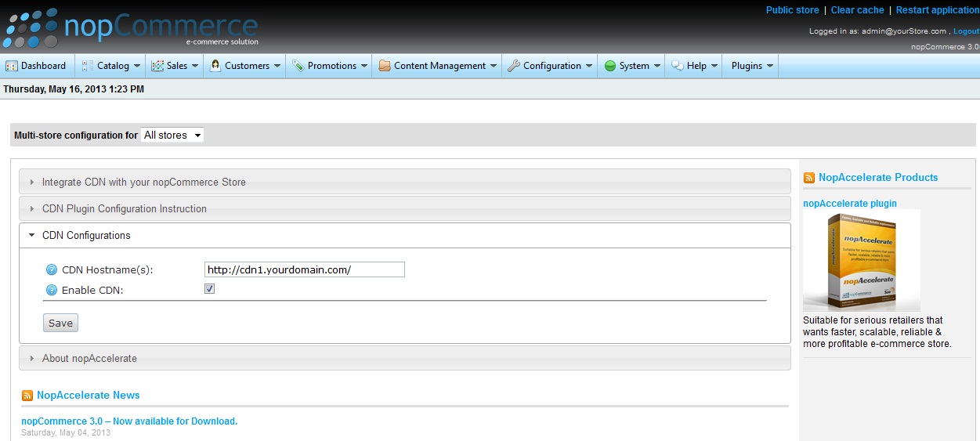The height and width of the screenshot is (441, 980).
Task: Click RSS icon next to NopAccelerate Products
Action: point(809,178)
